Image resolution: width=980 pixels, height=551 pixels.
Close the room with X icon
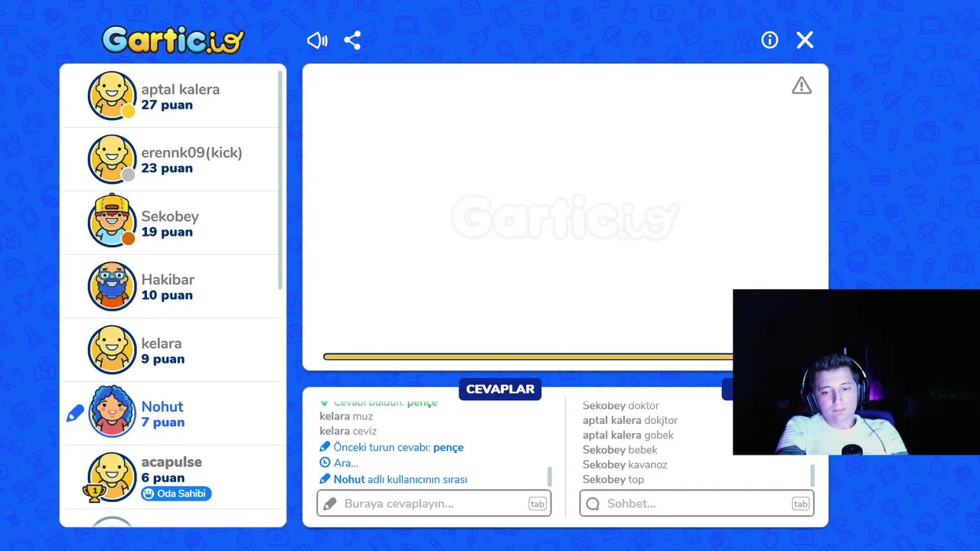pos(805,41)
